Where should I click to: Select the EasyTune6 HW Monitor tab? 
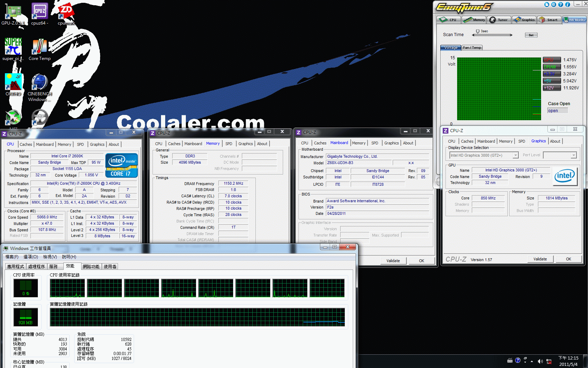(574, 20)
